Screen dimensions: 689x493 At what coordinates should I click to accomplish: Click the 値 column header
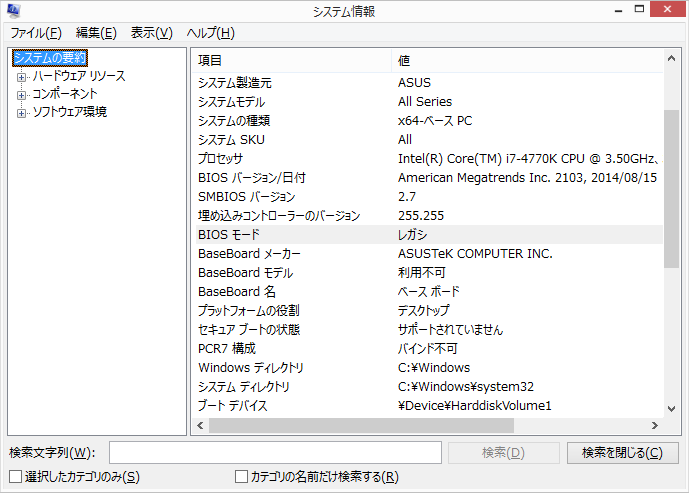pos(525,61)
